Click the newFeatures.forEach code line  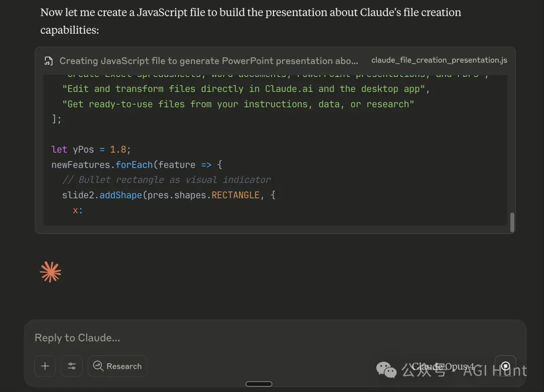click(137, 165)
